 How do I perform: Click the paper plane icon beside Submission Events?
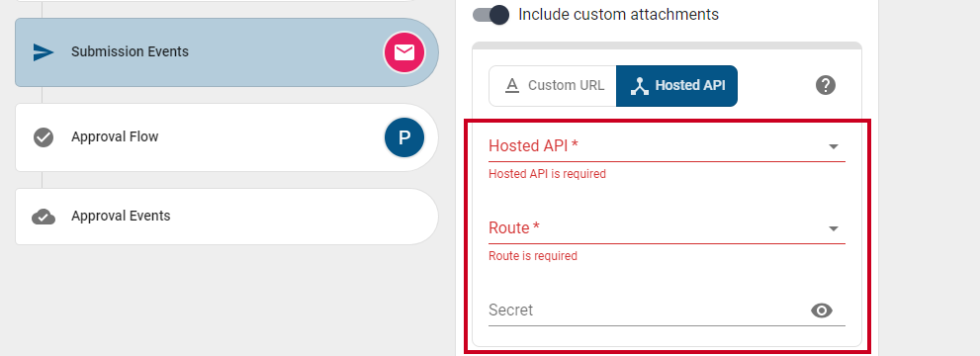coord(44,52)
